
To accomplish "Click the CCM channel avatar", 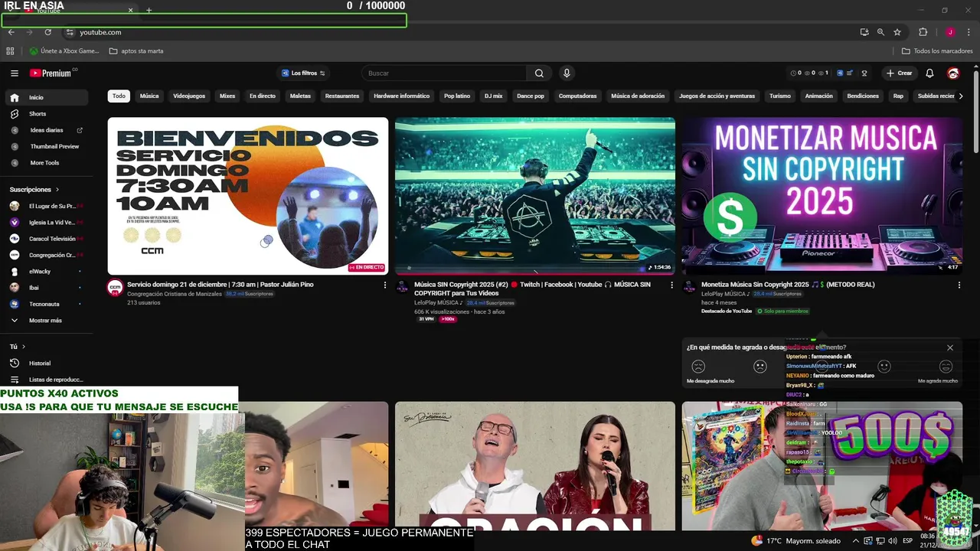I will click(x=115, y=288).
